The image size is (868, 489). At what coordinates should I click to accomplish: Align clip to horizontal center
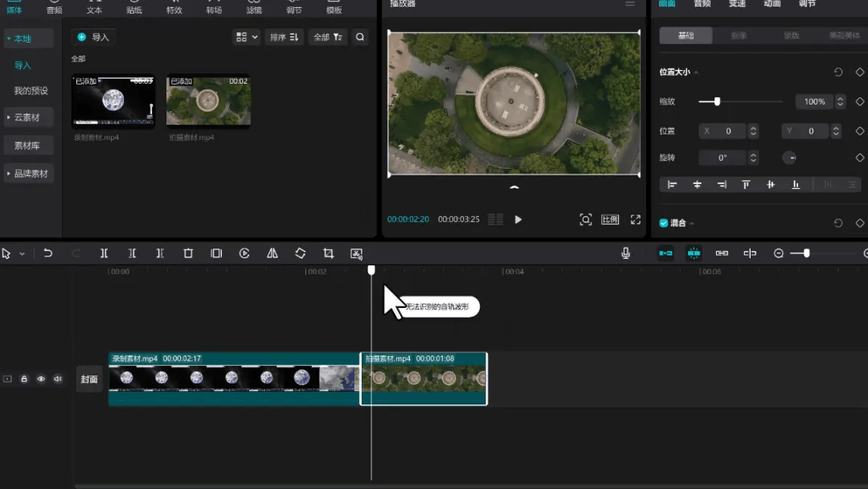coord(697,184)
